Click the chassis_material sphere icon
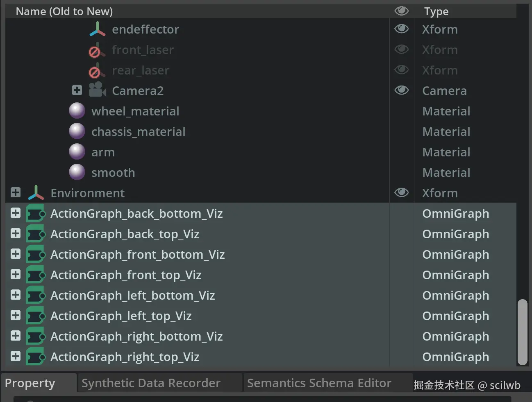 click(77, 131)
